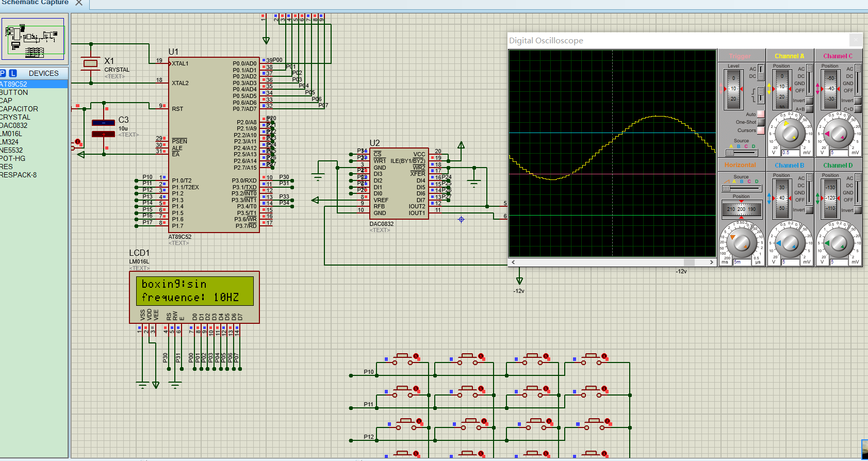Screen dimensions: 868x461
Task: Toggle the C+D sum button
Action: 858,109
